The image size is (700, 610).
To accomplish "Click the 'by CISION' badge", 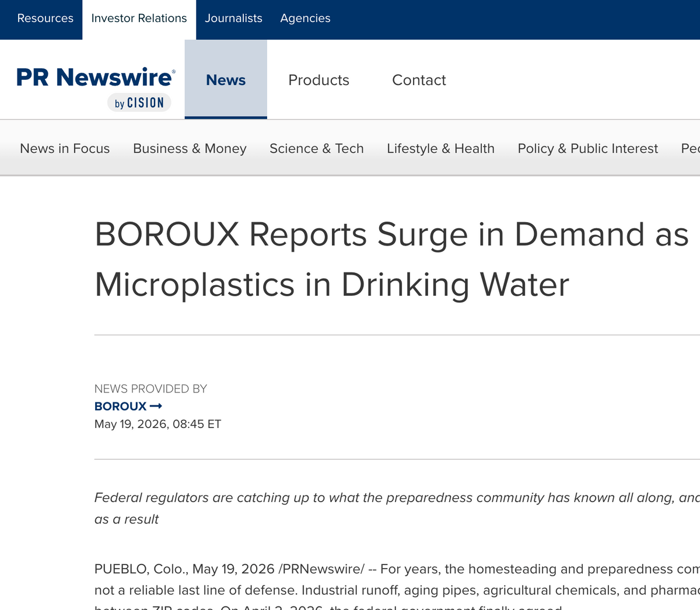I will (139, 103).
